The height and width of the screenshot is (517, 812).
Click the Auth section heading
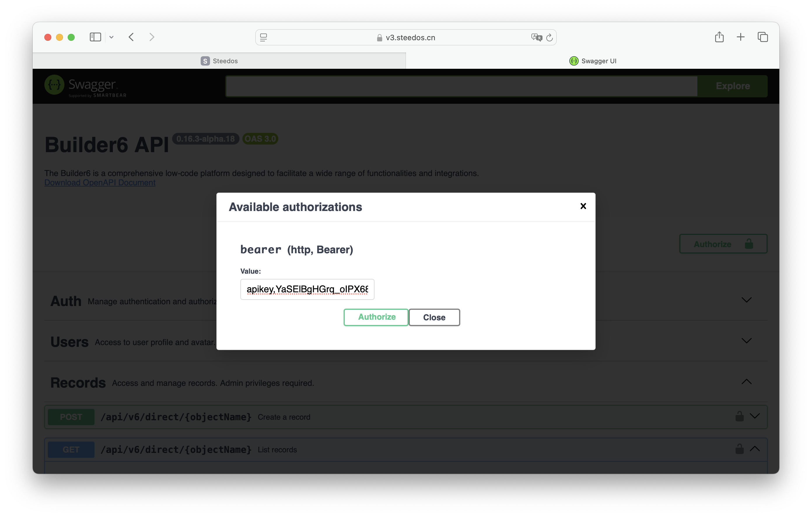[x=66, y=301]
